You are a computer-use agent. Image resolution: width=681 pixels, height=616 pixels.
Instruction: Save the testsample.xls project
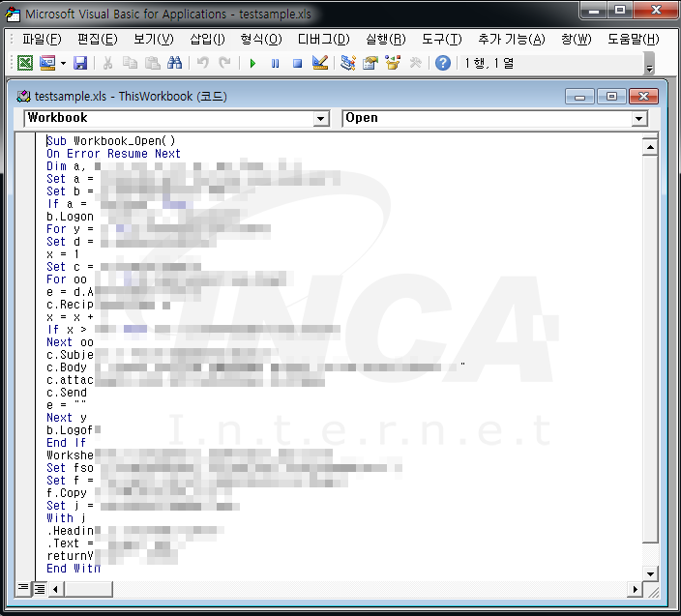[x=80, y=64]
